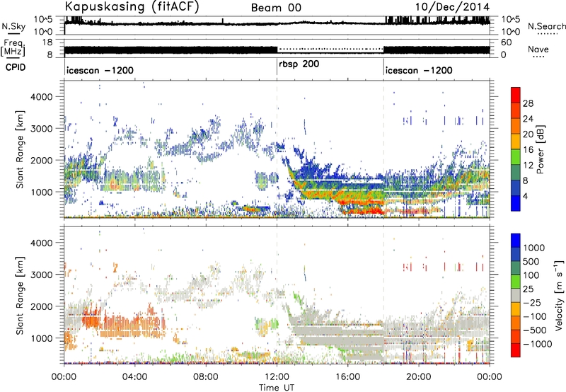Click the 'Beam 00' label

(276, 8)
